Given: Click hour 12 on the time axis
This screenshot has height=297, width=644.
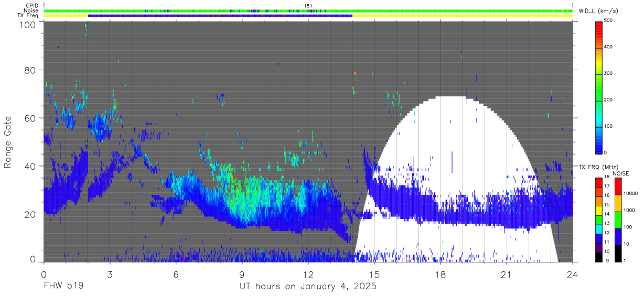Looking at the screenshot, I should click(x=308, y=274).
